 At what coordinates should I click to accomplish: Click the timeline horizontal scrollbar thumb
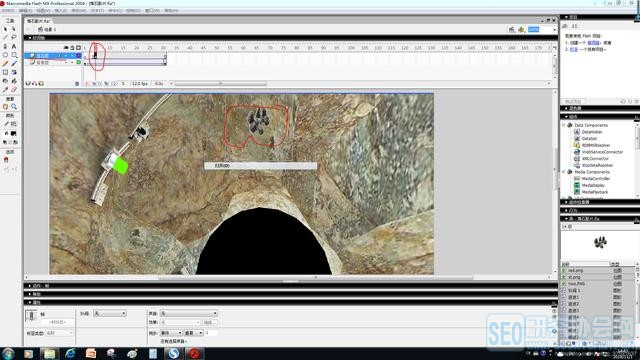[220, 84]
